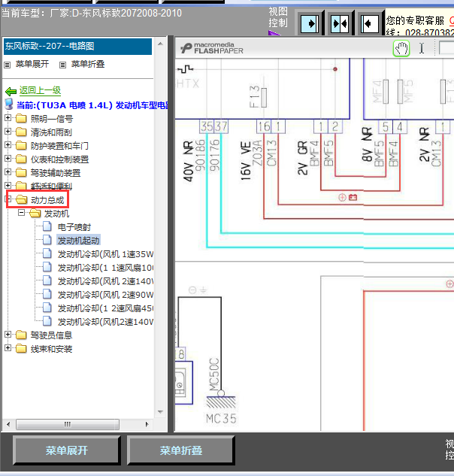Select the 发动机 folder label
This screenshot has width=454, height=476.
[57, 214]
